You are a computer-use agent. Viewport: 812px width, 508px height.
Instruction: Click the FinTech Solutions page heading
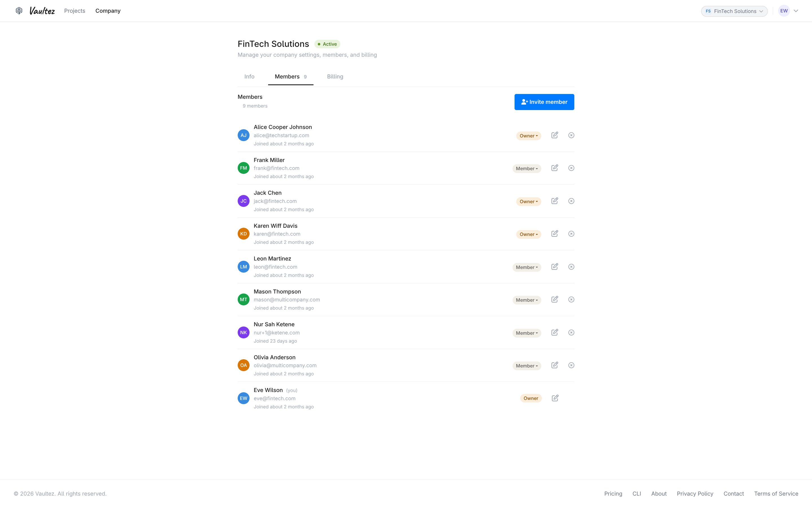point(273,44)
